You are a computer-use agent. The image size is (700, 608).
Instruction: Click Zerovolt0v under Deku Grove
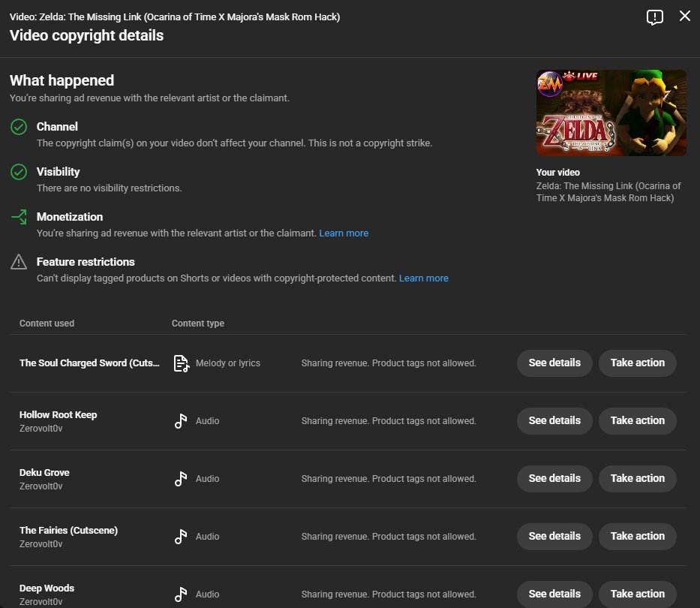41,486
